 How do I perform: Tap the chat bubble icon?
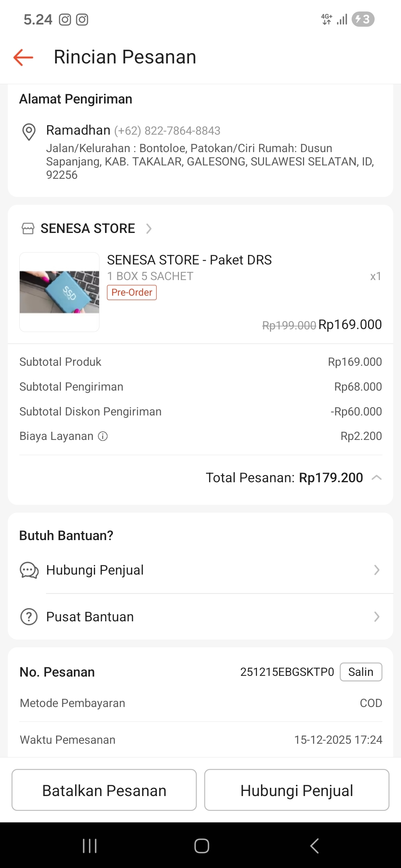tap(29, 570)
